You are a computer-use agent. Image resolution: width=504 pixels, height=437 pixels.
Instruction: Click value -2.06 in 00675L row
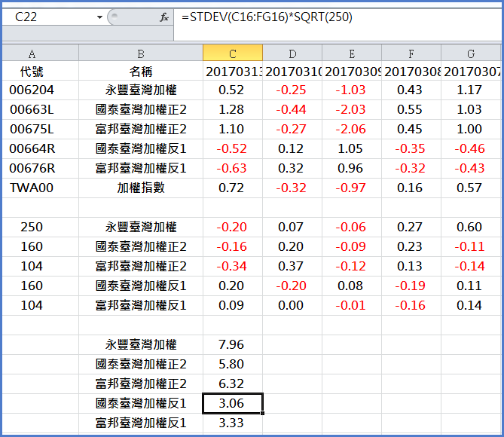click(x=352, y=130)
